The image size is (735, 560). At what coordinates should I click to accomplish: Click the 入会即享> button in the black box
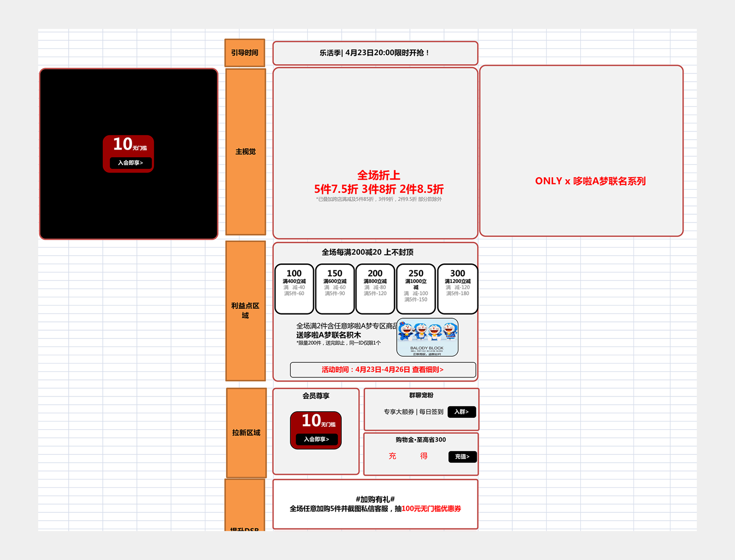point(130,163)
